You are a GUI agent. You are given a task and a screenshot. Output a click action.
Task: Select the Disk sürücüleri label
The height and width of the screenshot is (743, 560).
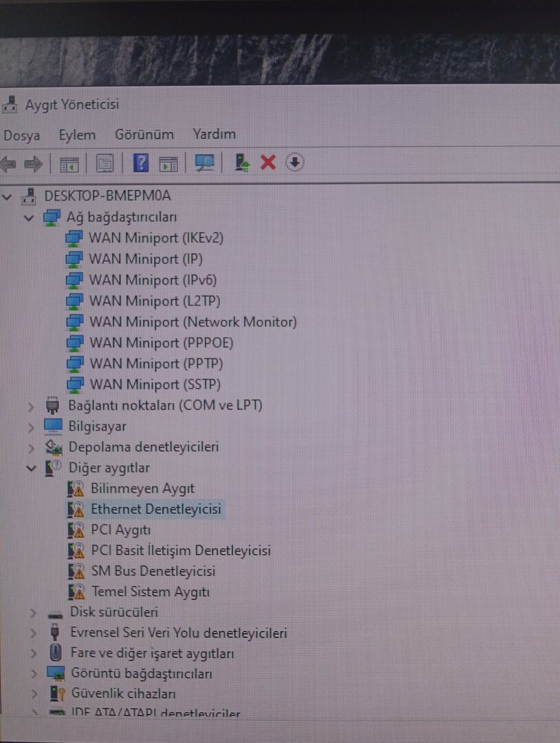click(x=114, y=613)
